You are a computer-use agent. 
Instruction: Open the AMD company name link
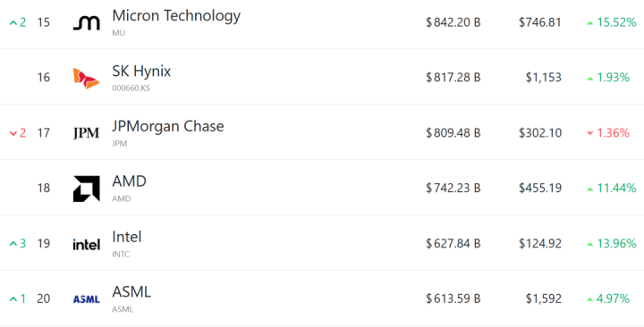click(x=129, y=181)
